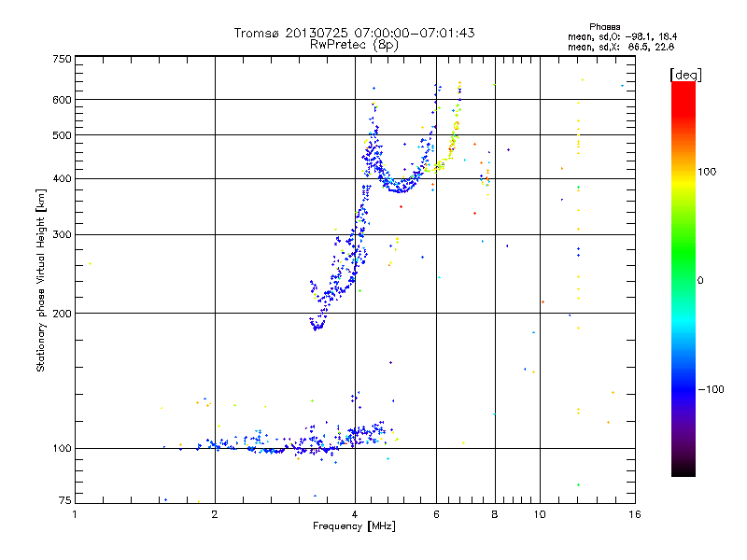Click the 'Stationary phase Virtual Height [km]' label
Viewport: 747px width, 560px height.
click(x=41, y=280)
